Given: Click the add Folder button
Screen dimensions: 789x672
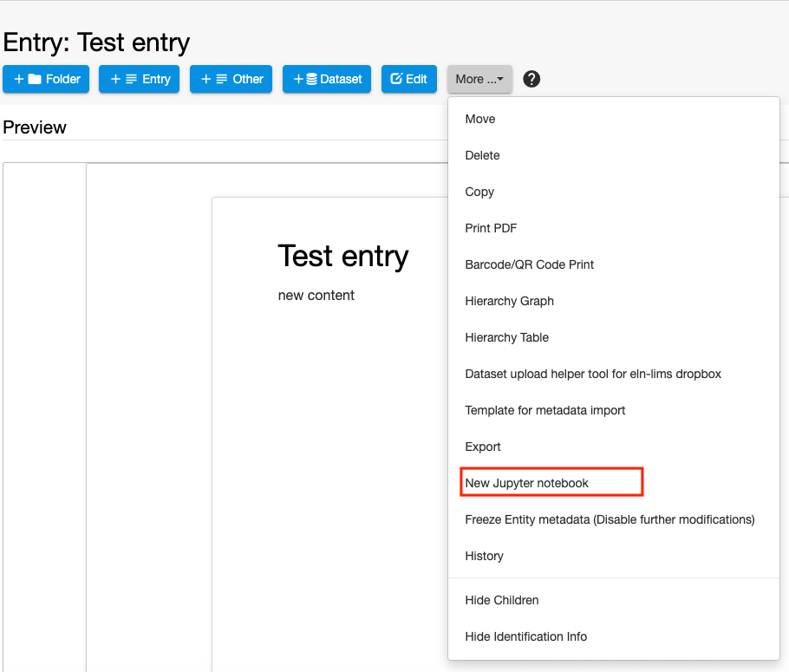Looking at the screenshot, I should 46,79.
